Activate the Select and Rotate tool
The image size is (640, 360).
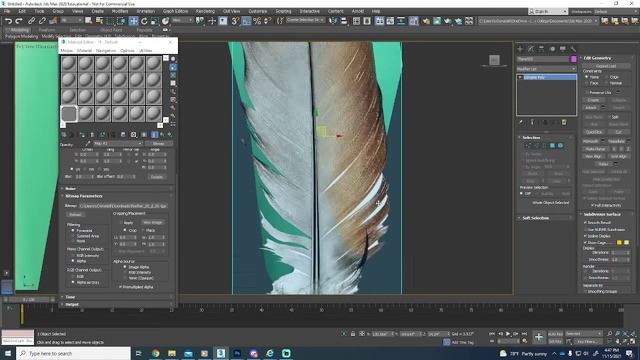[144, 21]
